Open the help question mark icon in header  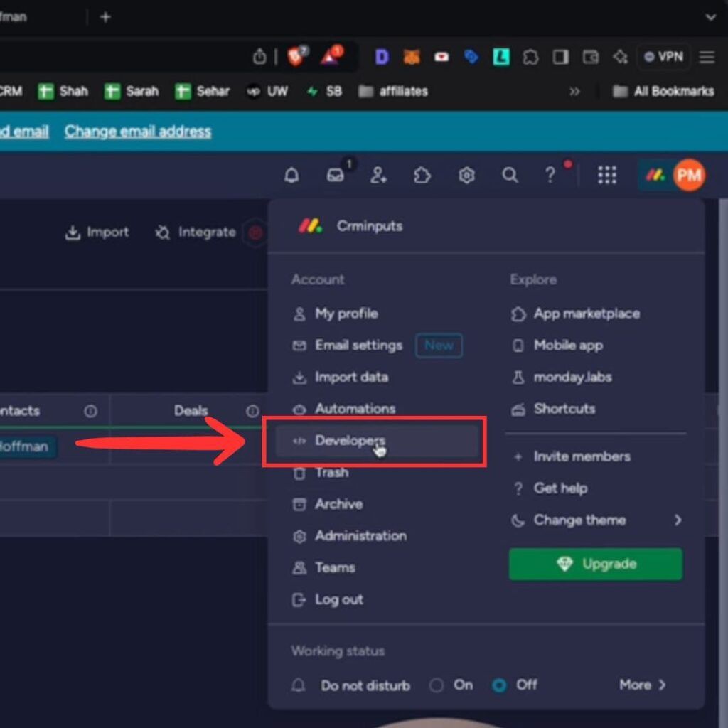click(x=550, y=176)
